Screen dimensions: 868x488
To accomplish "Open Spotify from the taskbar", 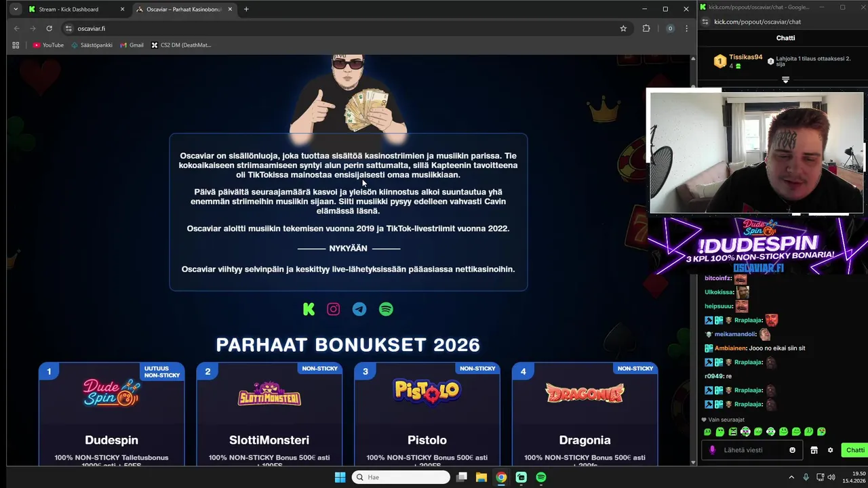I will (x=541, y=477).
